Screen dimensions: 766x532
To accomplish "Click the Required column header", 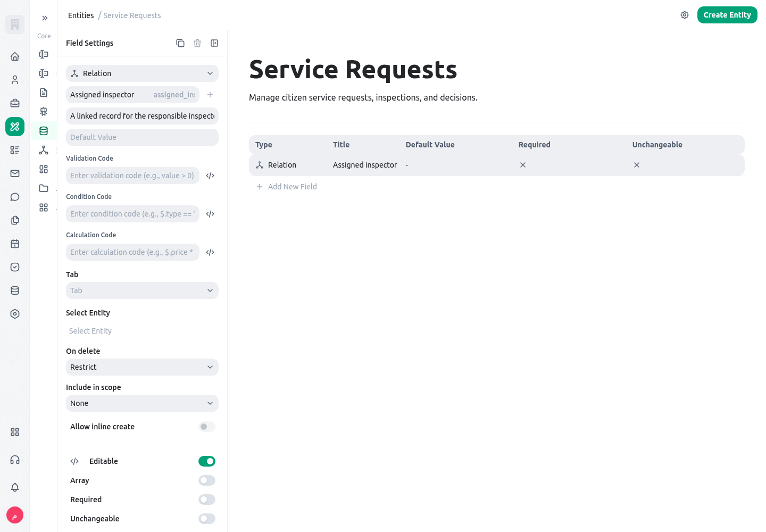I will point(535,145).
